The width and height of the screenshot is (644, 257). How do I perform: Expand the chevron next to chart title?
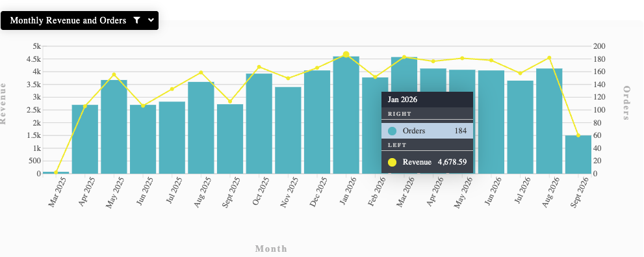click(151, 20)
